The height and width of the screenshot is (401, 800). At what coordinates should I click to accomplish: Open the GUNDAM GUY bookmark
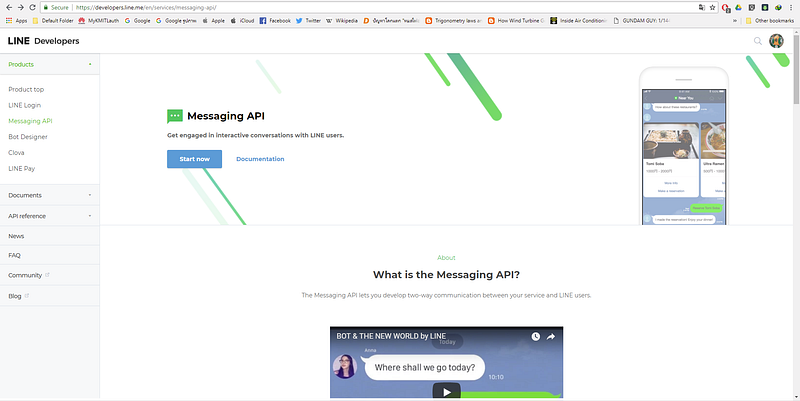tap(641, 21)
